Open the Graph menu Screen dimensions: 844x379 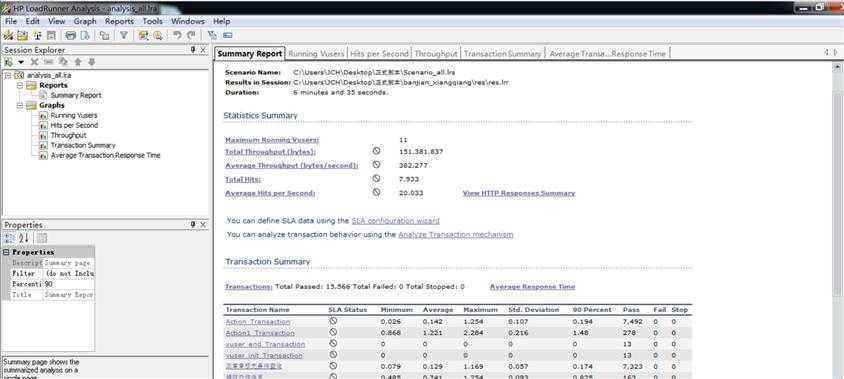[x=85, y=22]
